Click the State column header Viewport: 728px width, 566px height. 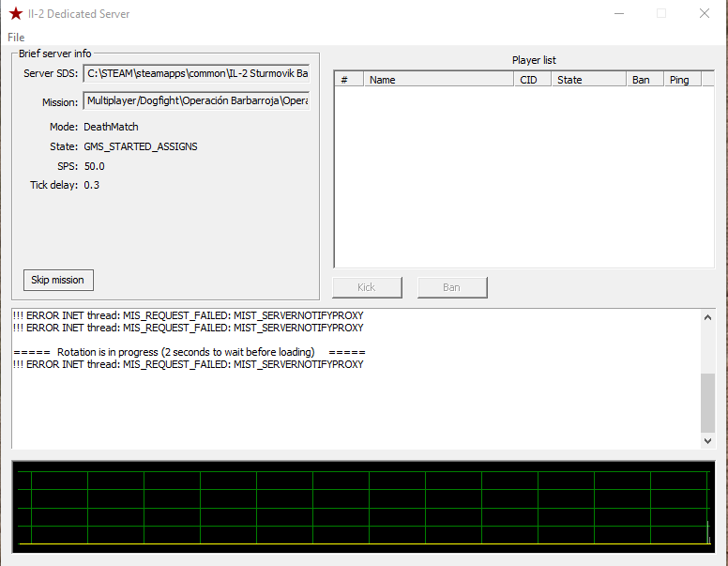pos(589,80)
